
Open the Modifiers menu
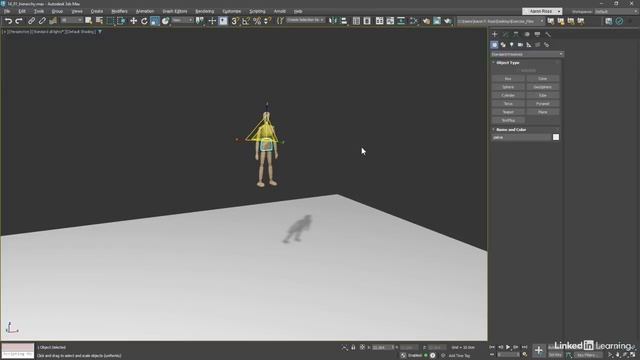click(120, 11)
